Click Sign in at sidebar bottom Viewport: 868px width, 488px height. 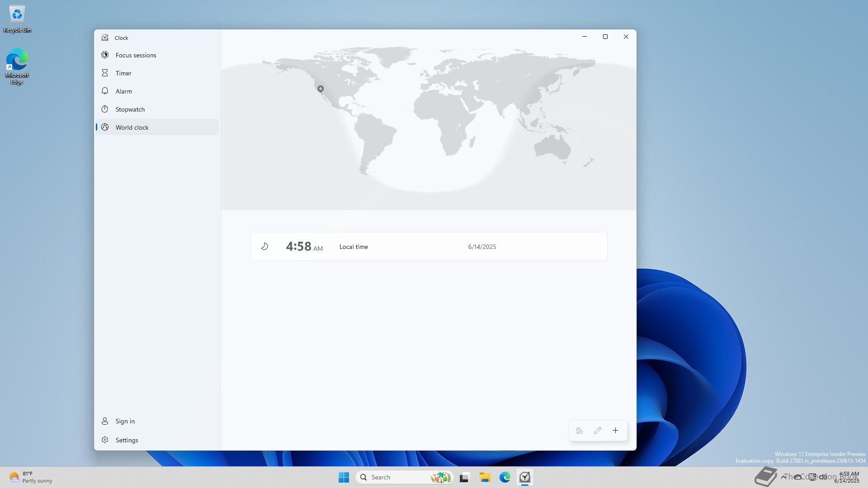point(125,421)
